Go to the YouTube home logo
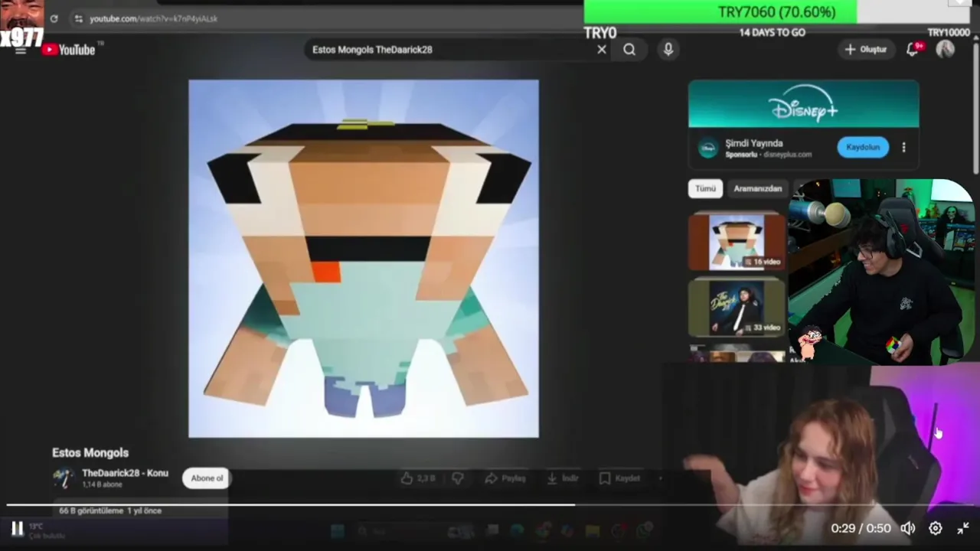 69,50
